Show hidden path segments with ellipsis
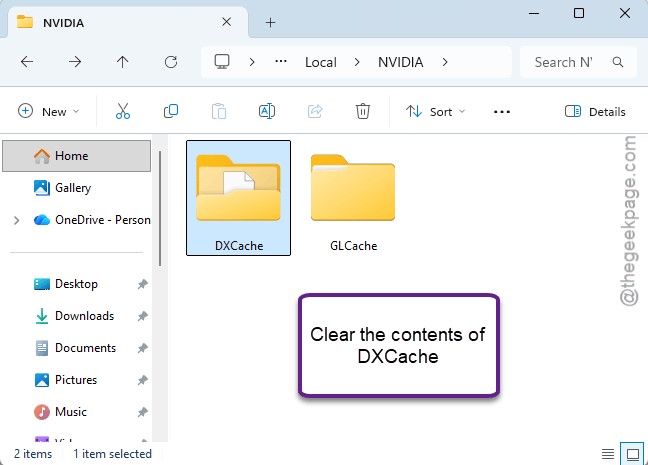This screenshot has height=465, width=648. point(281,62)
